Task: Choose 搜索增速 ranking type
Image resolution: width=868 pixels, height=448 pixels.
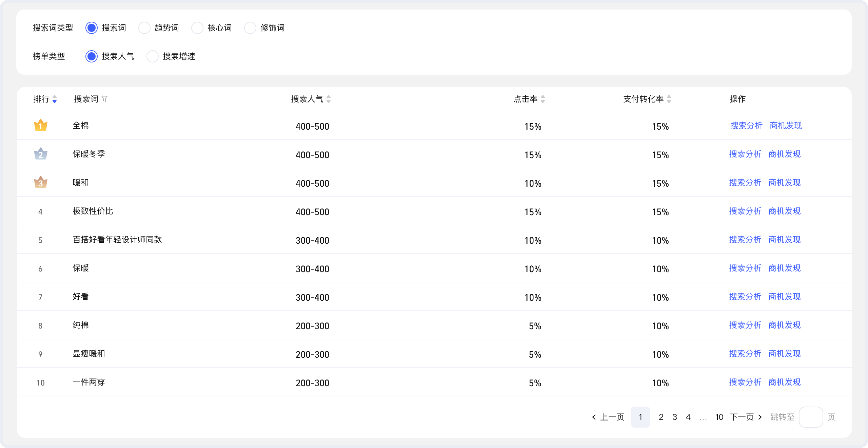Action: tap(153, 56)
